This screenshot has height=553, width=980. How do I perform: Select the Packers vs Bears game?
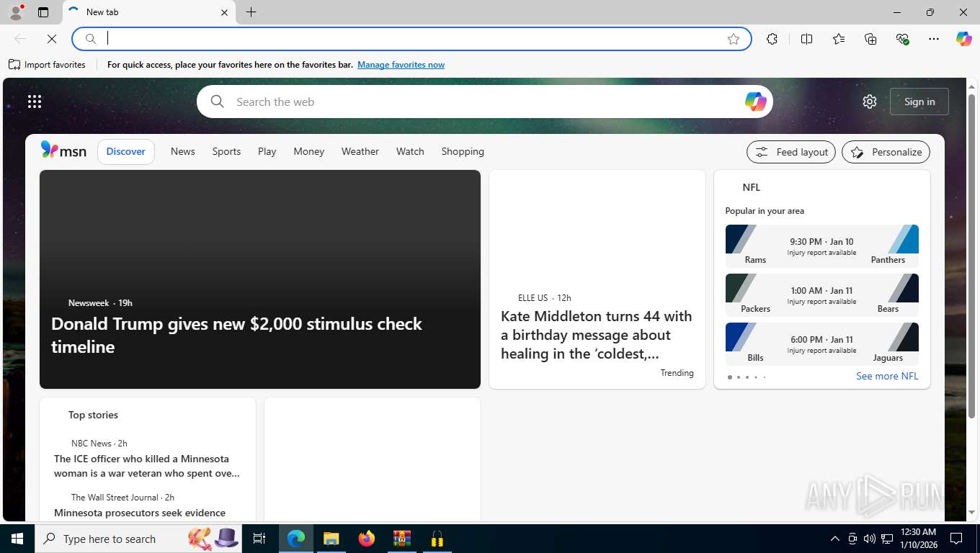821,295
